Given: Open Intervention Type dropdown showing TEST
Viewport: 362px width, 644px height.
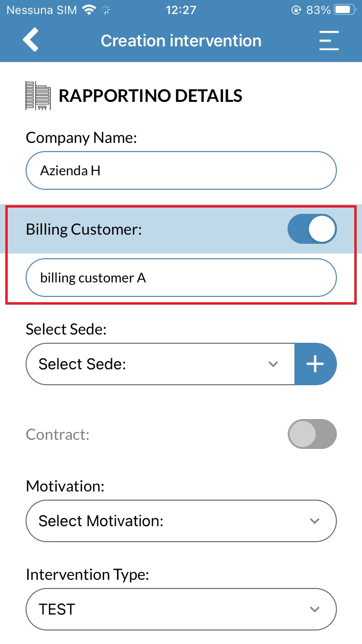Looking at the screenshot, I should 181,609.
